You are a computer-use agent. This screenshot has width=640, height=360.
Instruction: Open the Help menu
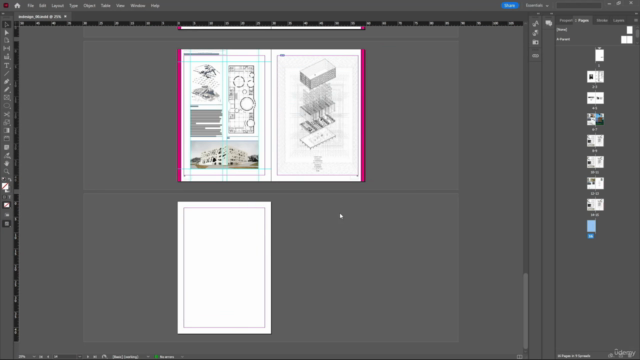155,6
